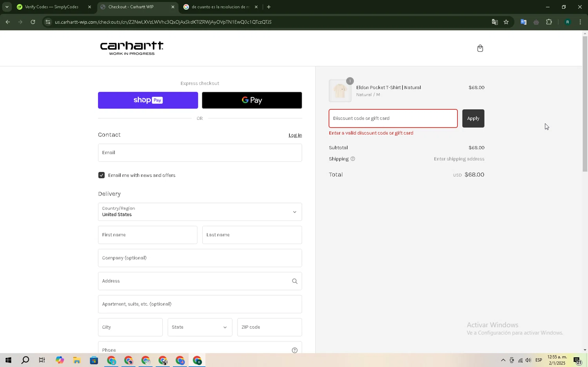
Task: Click the Carhartt Work In Progress logo
Action: click(x=132, y=48)
